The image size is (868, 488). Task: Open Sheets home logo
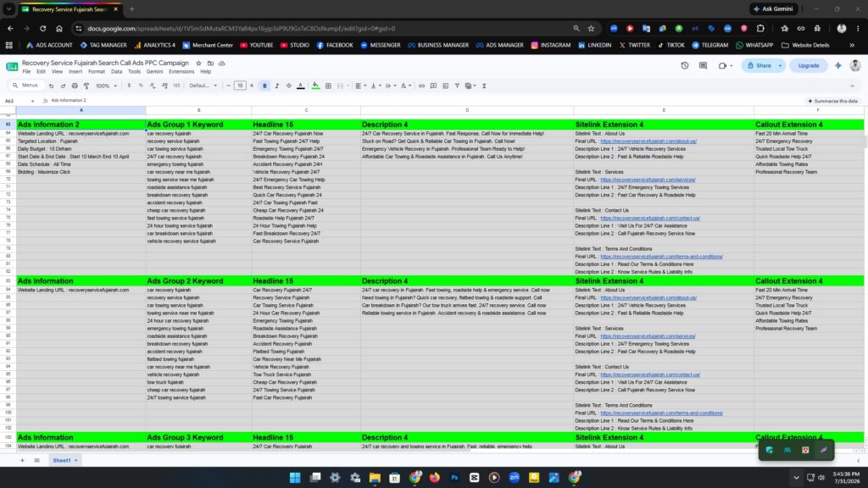12,66
